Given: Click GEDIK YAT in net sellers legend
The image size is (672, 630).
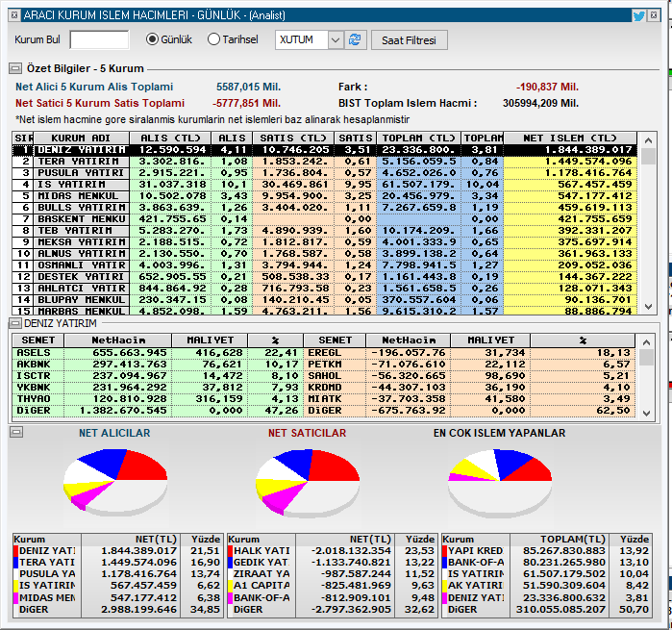Looking at the screenshot, I should [x=261, y=563].
